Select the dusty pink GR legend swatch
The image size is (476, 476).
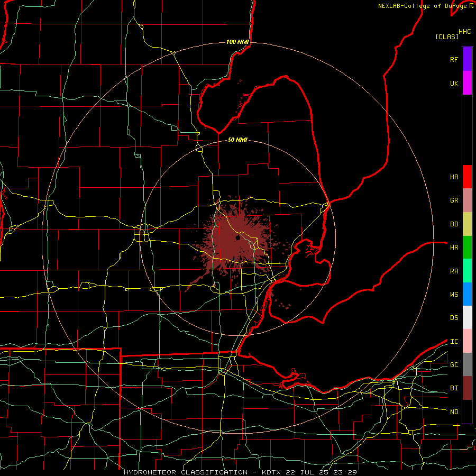467,200
